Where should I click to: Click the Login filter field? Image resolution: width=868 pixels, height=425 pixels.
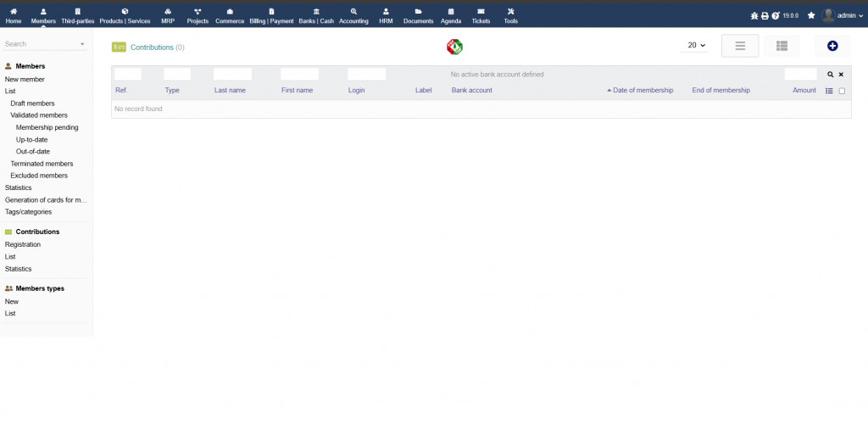[366, 75]
